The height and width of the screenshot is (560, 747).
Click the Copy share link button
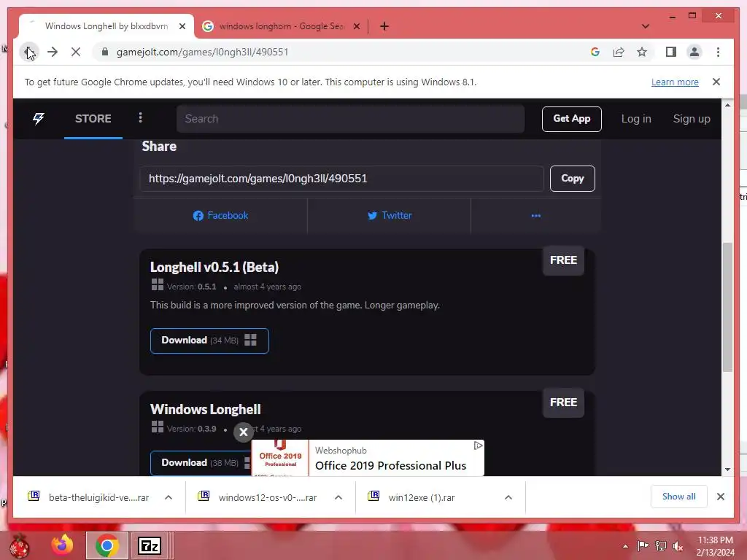[572, 179]
